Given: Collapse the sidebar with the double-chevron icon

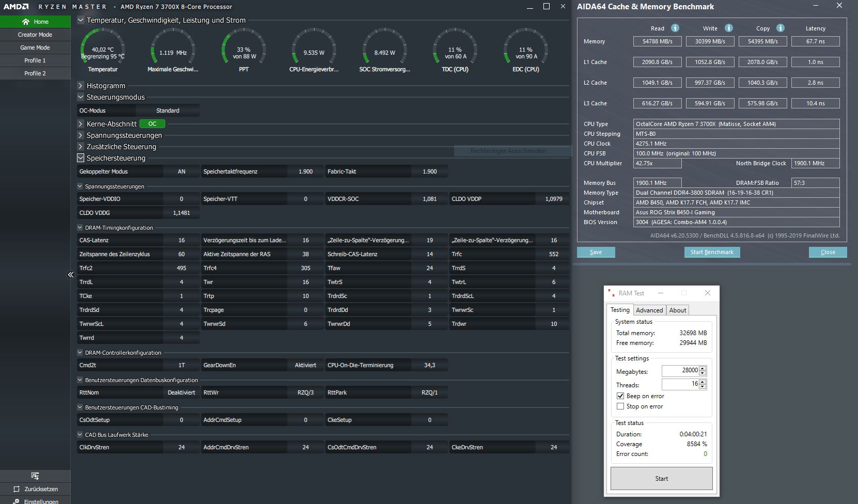Looking at the screenshot, I should click(x=71, y=275).
